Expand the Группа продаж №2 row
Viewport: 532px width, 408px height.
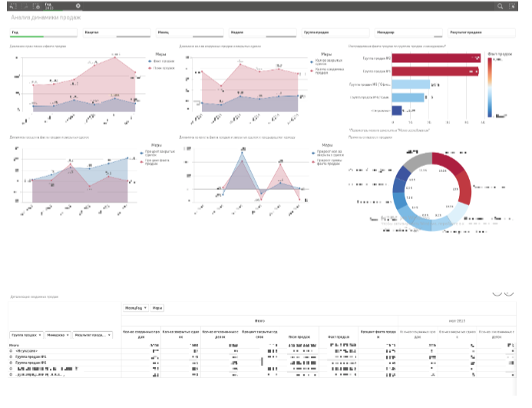[12, 363]
